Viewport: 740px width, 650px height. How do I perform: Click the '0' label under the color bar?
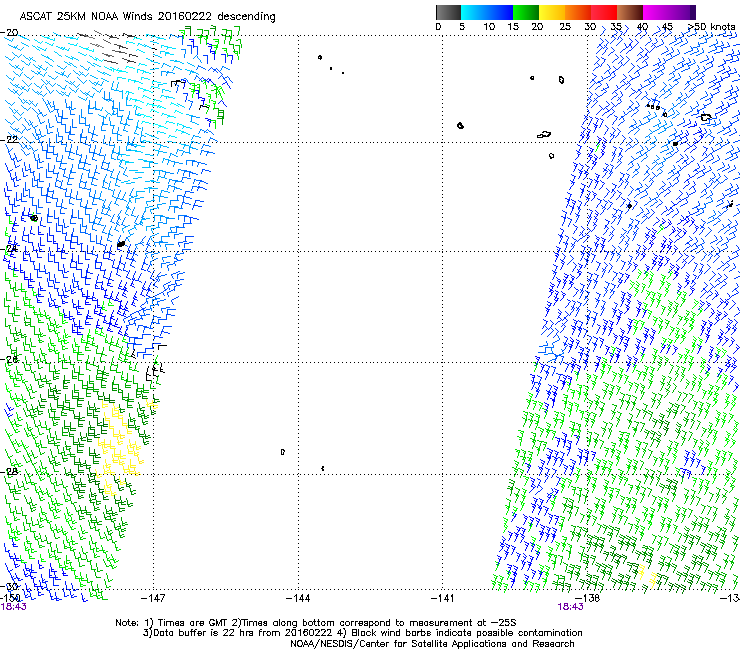pos(438,27)
